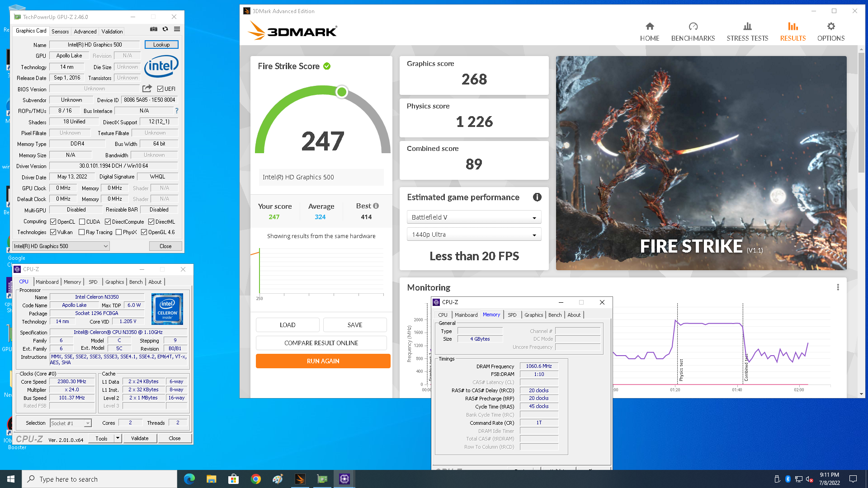
Task: Toggle the DirectML checkbox
Action: [151, 222]
